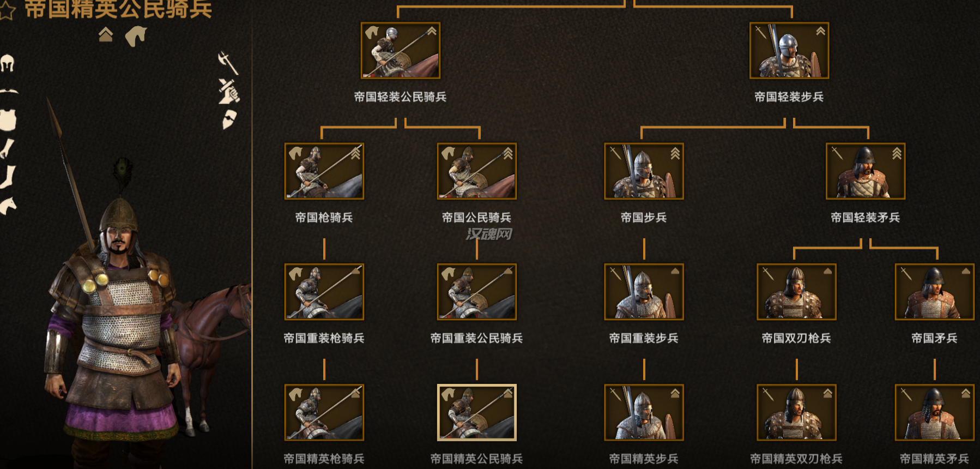Select the shield weapon slot icon
Viewport: 980px width, 469px height.
click(x=229, y=119)
